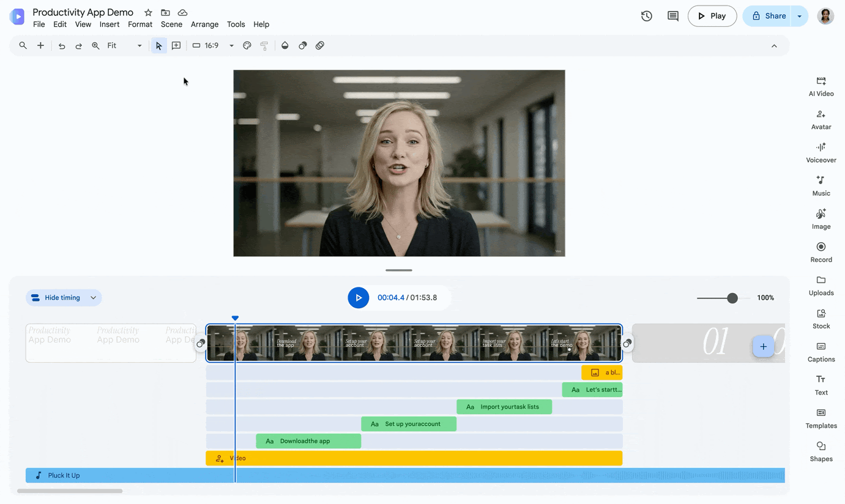Add a new scene with the blue plus button

pos(763,347)
